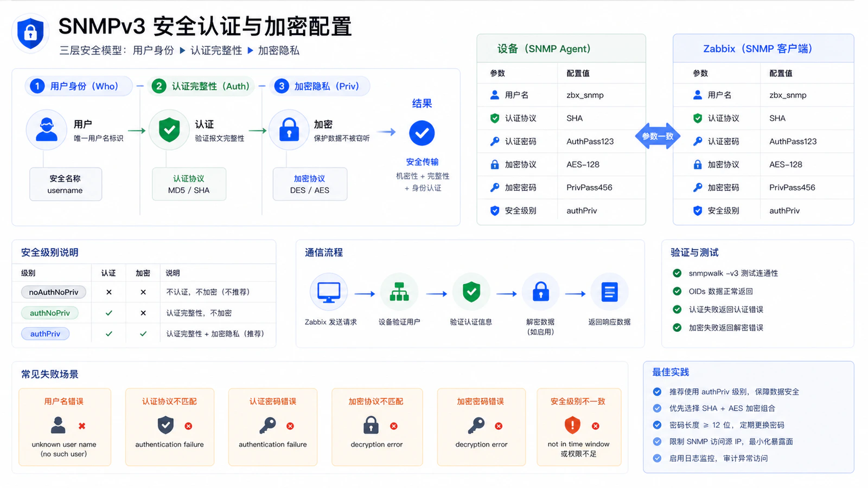868x488 pixels.
Task: Select the step 3 加密隐私 (Priv) pill
Action: point(320,86)
